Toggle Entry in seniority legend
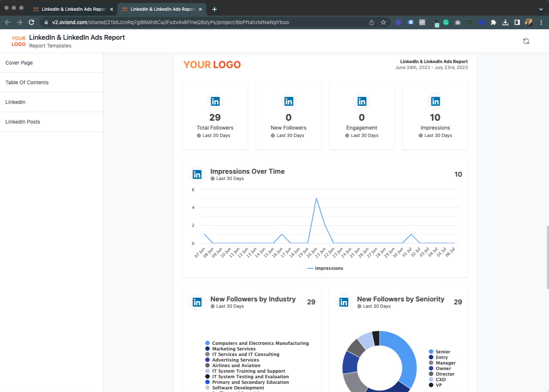The image size is (549, 392). (x=438, y=357)
